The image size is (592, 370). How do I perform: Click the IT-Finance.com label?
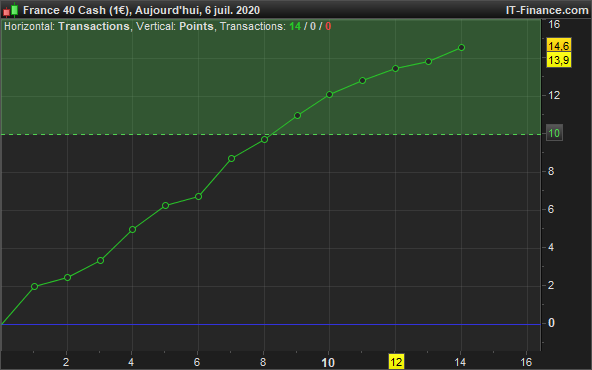tap(547, 10)
